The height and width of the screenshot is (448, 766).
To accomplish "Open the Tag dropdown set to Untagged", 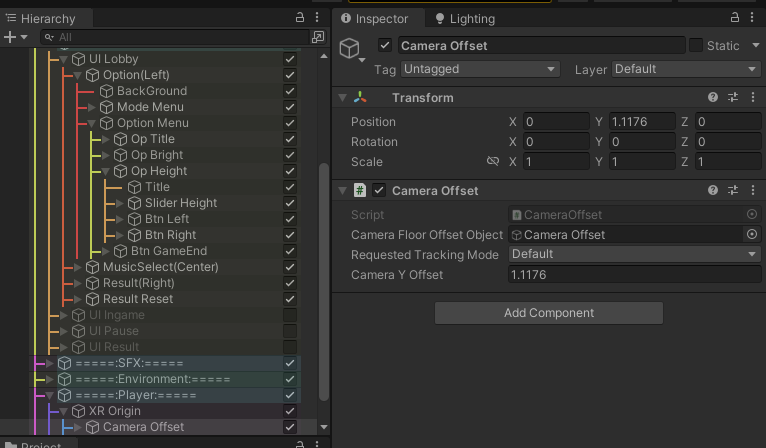I will click(480, 69).
